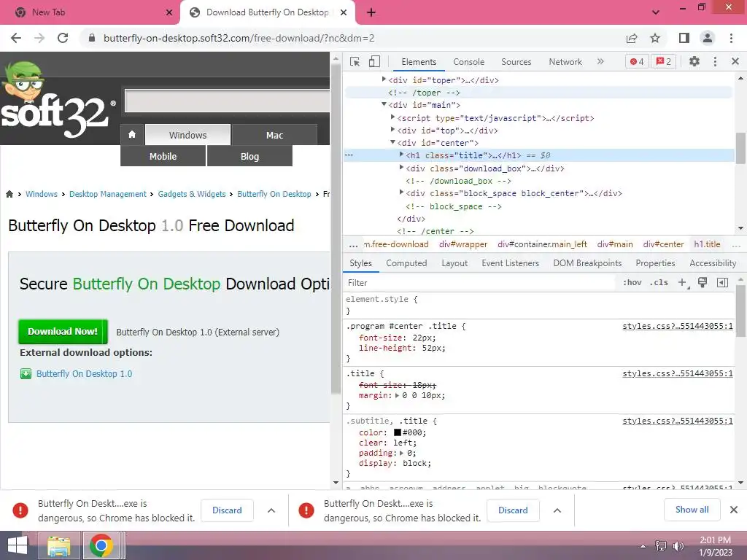Click breadcrumb home icon on page
747x560 pixels.
[9, 194]
